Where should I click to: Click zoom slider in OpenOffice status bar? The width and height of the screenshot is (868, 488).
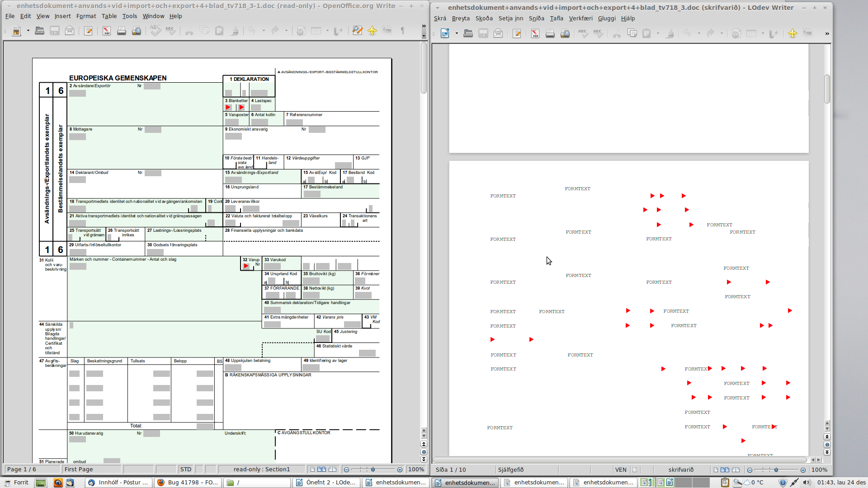373,469
